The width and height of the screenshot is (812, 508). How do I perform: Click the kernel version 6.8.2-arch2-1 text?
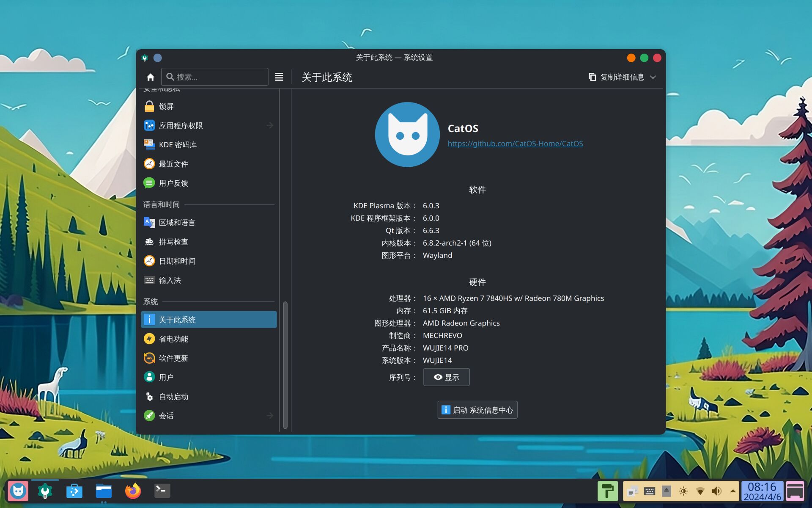click(457, 243)
